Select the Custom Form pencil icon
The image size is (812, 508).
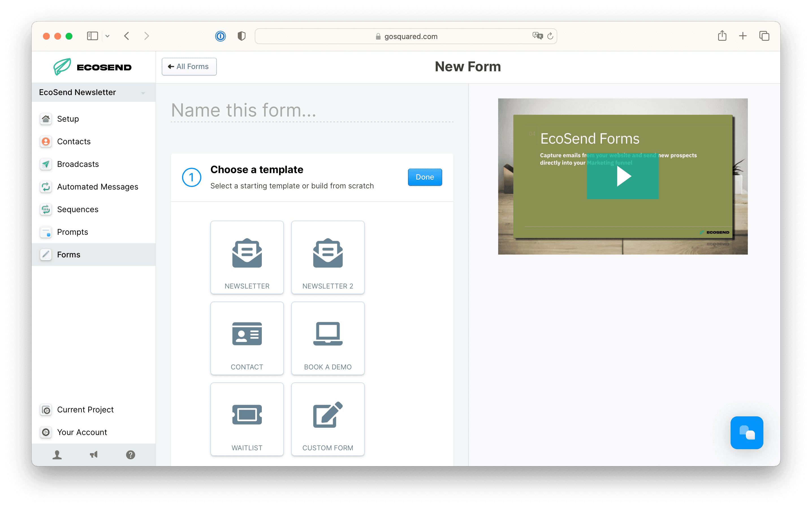pos(327,415)
